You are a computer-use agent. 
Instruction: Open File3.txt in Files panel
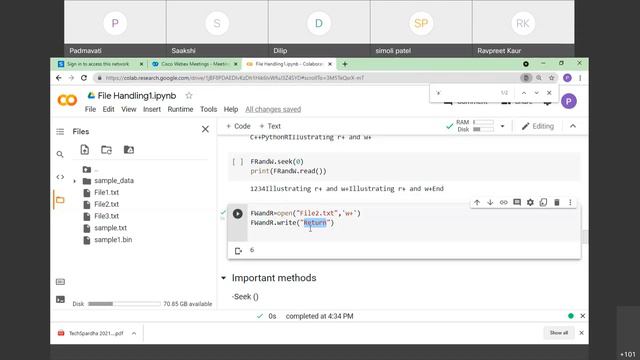tap(107, 216)
